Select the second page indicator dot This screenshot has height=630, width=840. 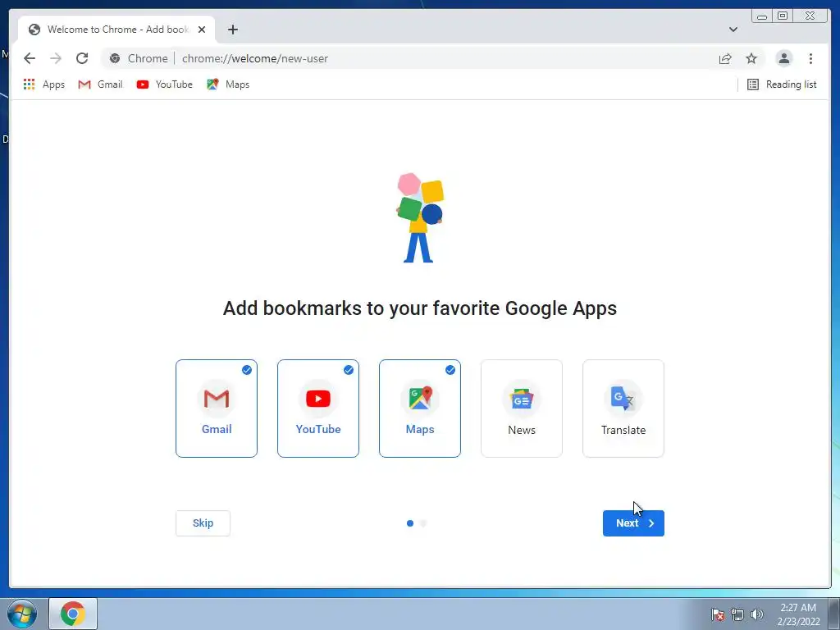423,523
